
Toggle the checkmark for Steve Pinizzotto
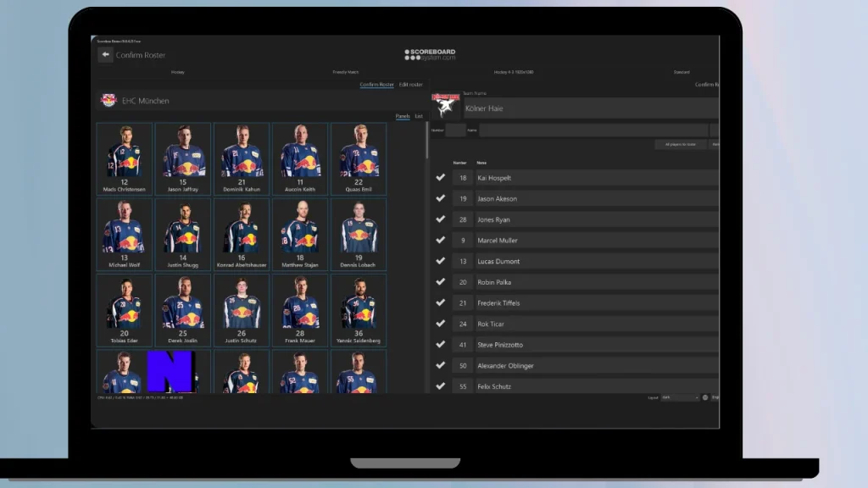pyautogui.click(x=441, y=344)
